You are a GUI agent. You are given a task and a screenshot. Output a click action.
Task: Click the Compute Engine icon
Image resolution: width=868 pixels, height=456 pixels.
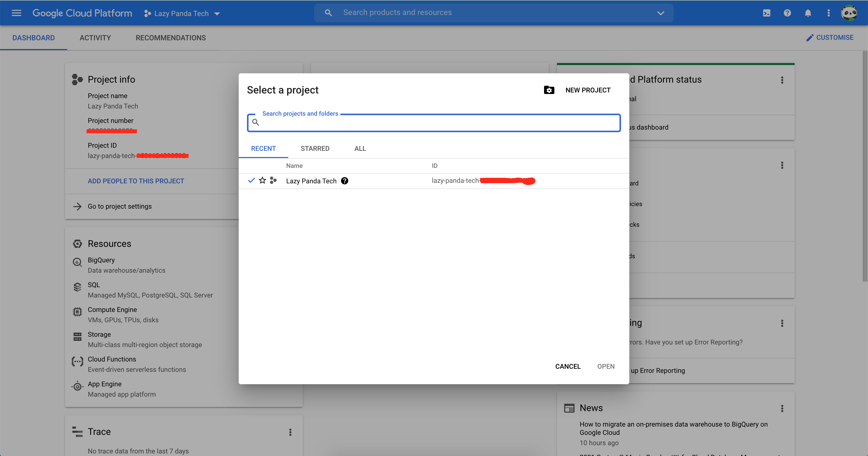(78, 312)
